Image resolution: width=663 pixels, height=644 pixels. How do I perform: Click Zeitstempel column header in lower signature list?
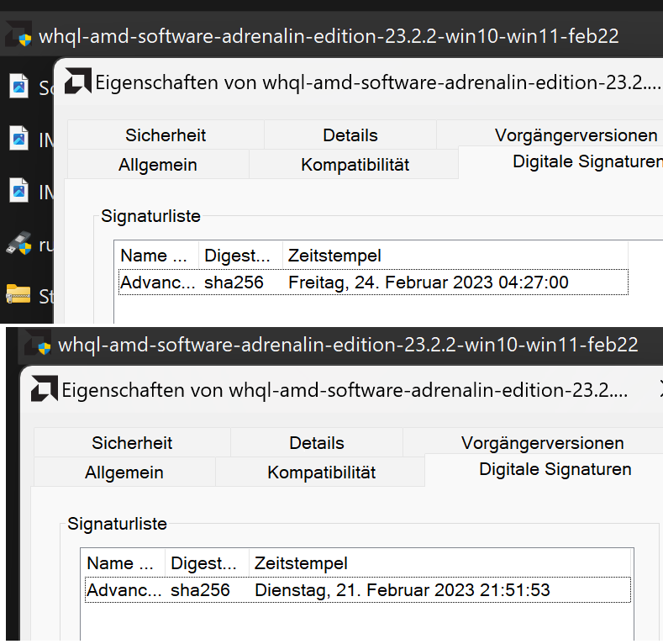pos(439,562)
